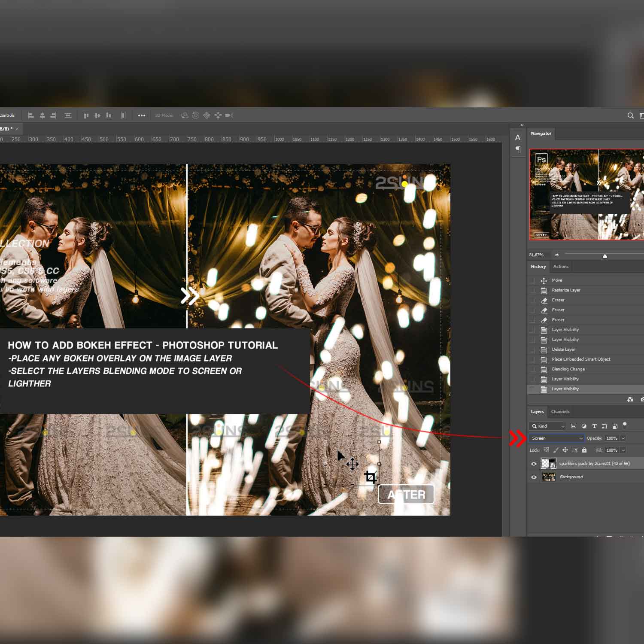The height and width of the screenshot is (644, 644).
Task: Toggle the layer filtering switch
Action: point(625,425)
